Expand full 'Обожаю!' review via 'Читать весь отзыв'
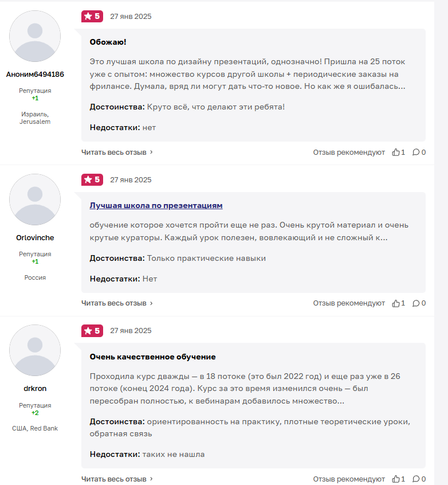 [x=117, y=152]
